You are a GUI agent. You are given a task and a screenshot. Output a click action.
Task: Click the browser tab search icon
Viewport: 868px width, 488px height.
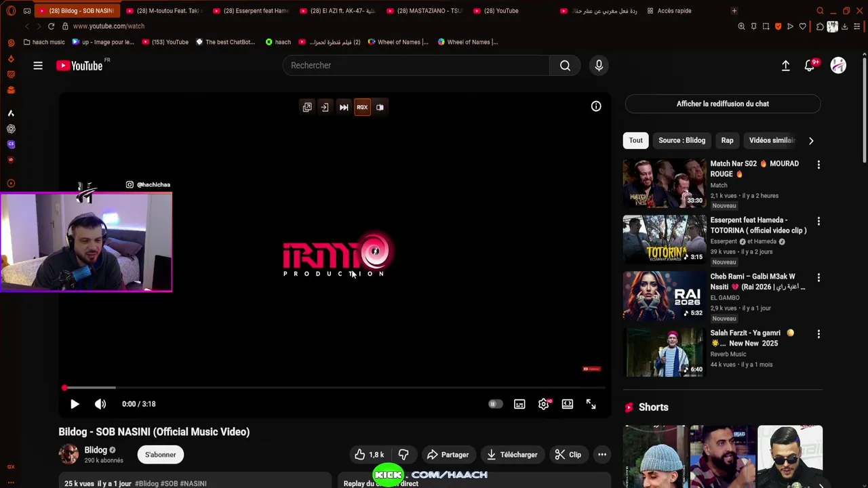(x=820, y=11)
